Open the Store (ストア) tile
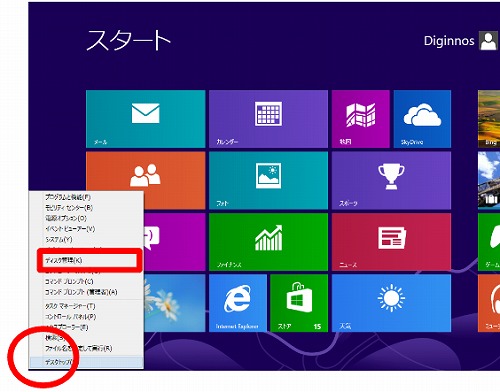Screen dimensions: 500x392 (299, 303)
